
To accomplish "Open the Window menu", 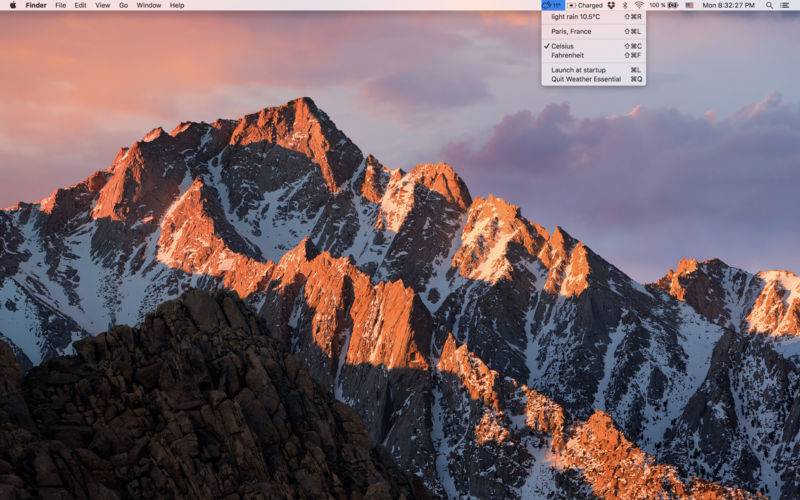I will 148,5.
